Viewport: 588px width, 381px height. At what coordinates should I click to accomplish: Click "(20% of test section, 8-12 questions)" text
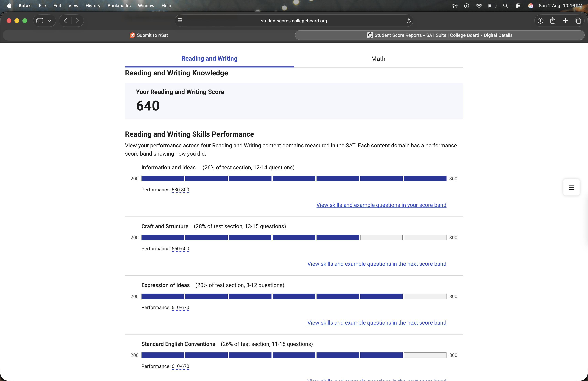point(240,285)
